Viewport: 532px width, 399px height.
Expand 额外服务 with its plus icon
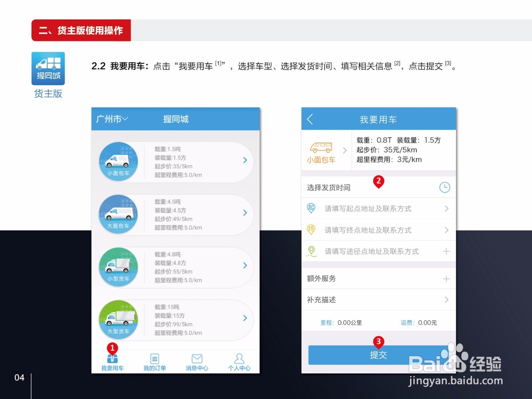(x=446, y=279)
